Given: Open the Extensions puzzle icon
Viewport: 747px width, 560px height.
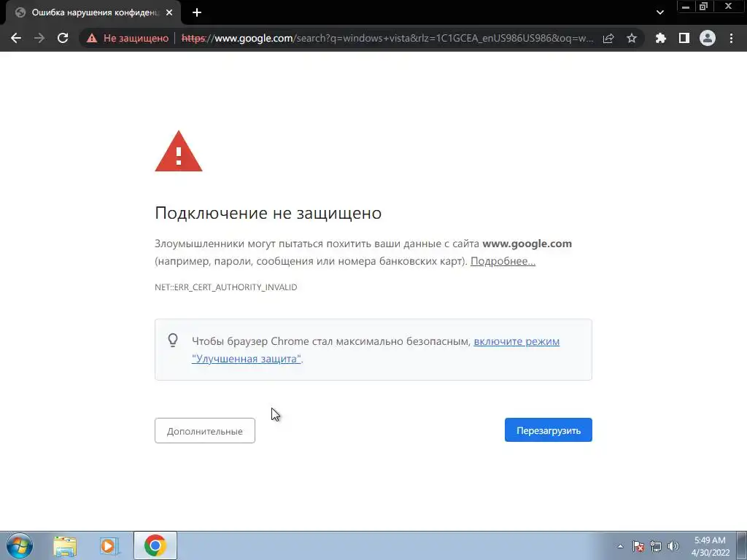Looking at the screenshot, I should [660, 38].
